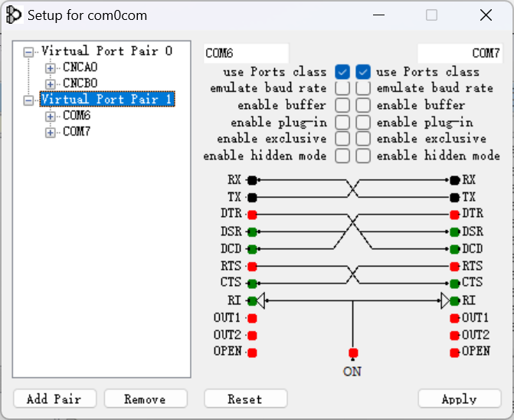Screen dimensions: 514x420
Task: Click the COM6 RTS red pin
Action: [252, 266]
